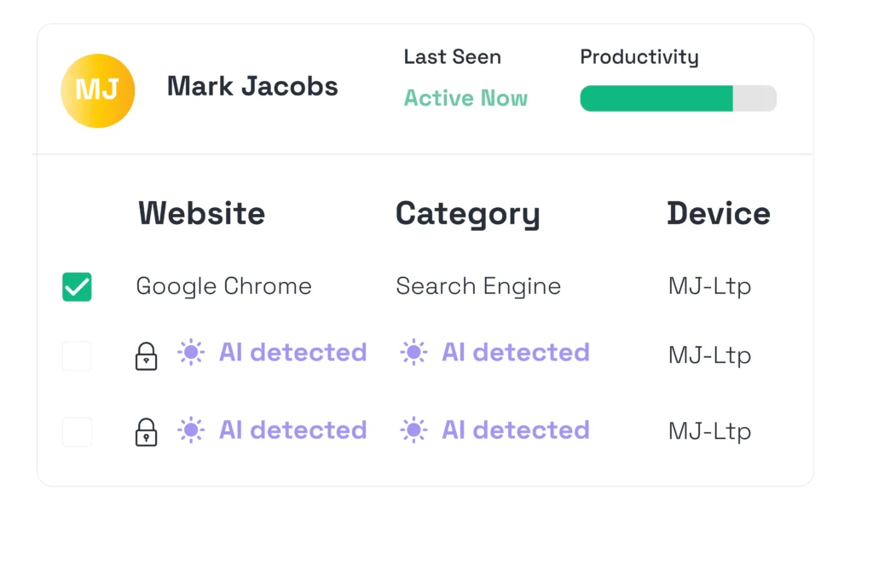873x588 pixels.
Task: Click the sparkle icon in second row's Category column
Action: (x=413, y=353)
